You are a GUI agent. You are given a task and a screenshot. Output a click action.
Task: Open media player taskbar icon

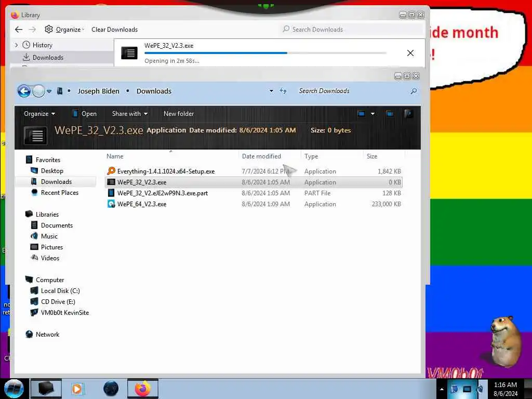pyautogui.click(x=77, y=389)
